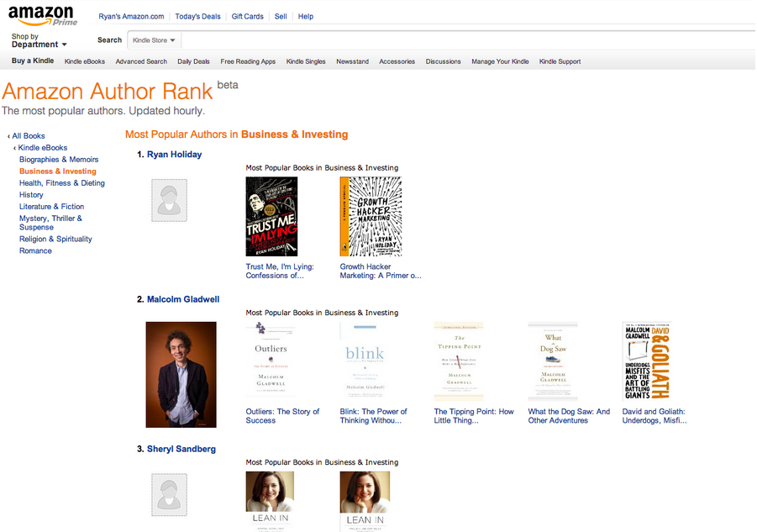
Task: Click Malcolm Gladwell's author photo
Action: click(181, 375)
